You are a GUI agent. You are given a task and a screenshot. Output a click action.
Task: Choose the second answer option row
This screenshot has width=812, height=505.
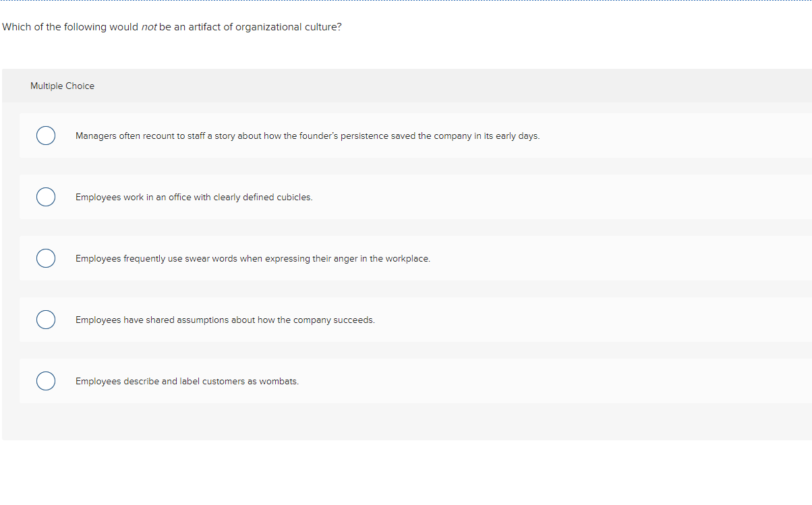tap(405, 197)
